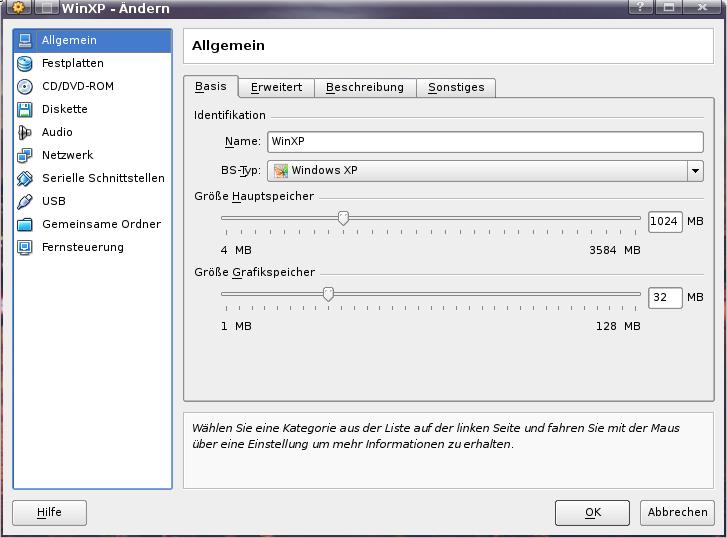Switch to the Erweitert tab
The height and width of the screenshot is (538, 727).
click(x=276, y=87)
